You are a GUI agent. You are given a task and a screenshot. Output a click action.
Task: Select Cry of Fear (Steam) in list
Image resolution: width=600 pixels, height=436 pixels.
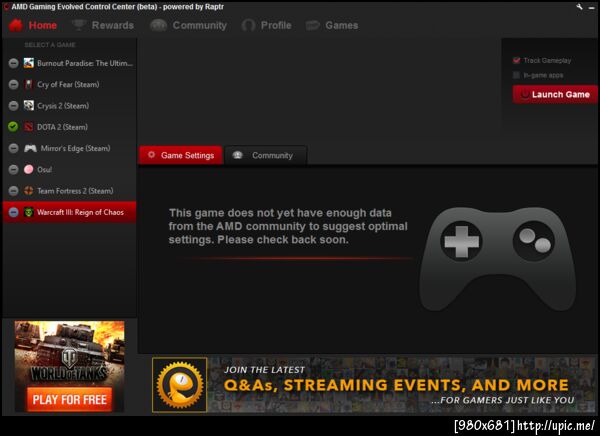pos(69,84)
